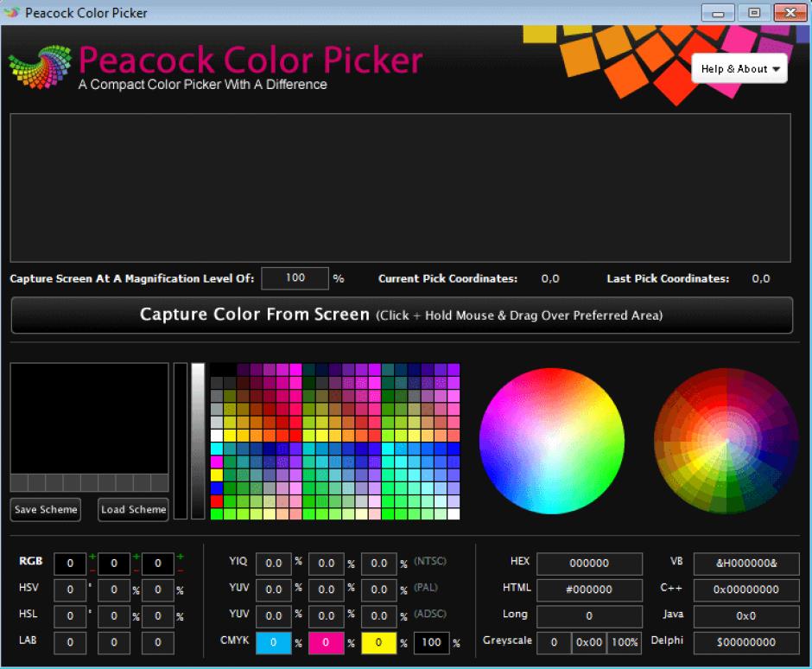Pick a color from the segmented color wheel
The width and height of the screenshot is (812, 669).
(726, 441)
